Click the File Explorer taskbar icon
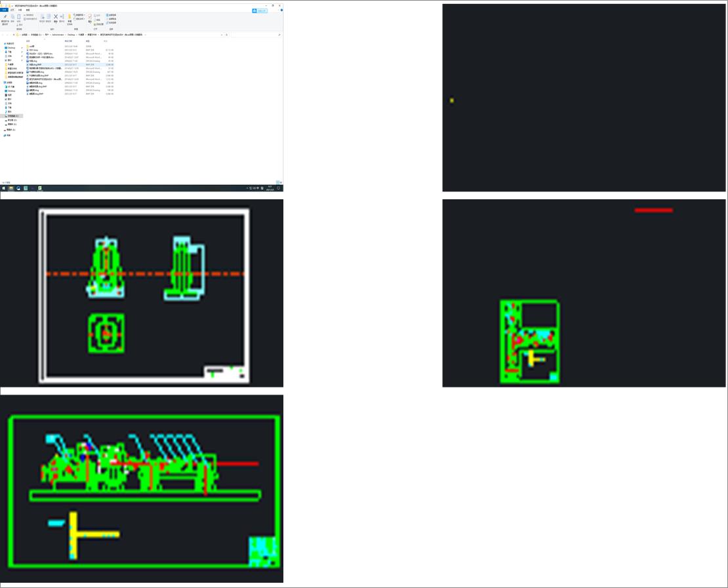The image size is (728, 588). pos(11,188)
